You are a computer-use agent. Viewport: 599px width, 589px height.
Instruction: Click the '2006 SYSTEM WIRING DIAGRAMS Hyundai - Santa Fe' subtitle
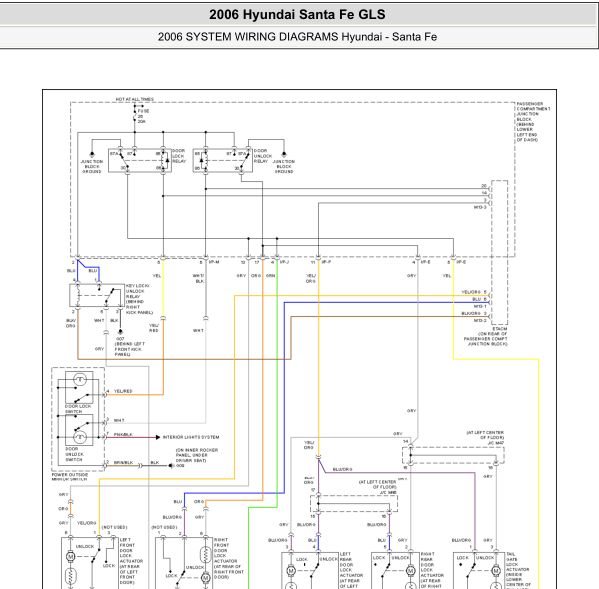click(297, 37)
